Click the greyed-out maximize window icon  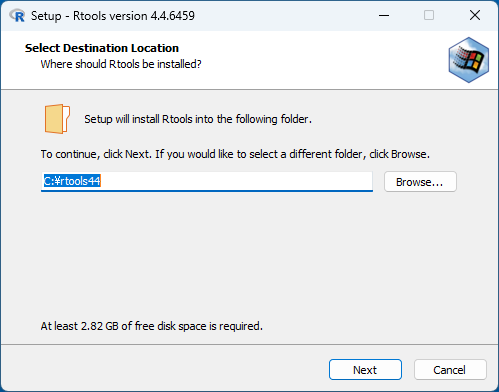pos(429,15)
